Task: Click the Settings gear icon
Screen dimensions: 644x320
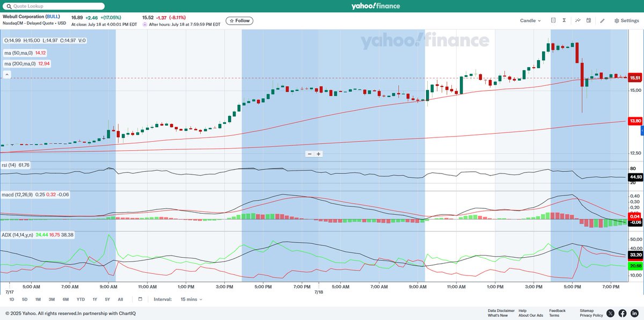Action: tap(617, 20)
